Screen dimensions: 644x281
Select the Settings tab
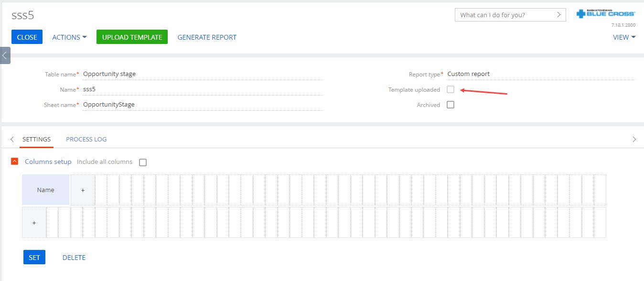37,140
